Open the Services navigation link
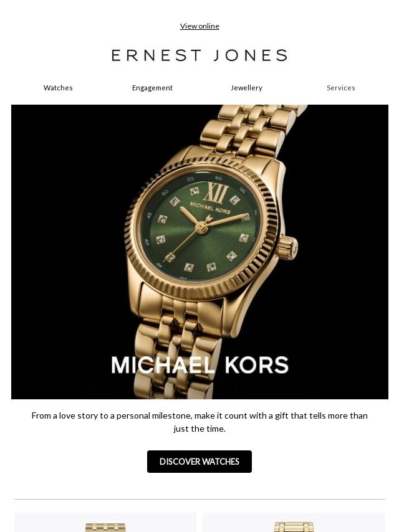This screenshot has height=532, width=399. [x=340, y=88]
